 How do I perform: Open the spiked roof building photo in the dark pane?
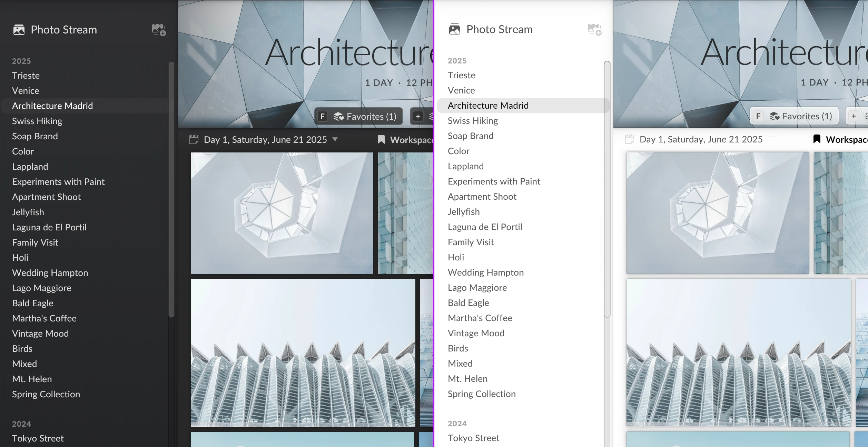point(303,353)
